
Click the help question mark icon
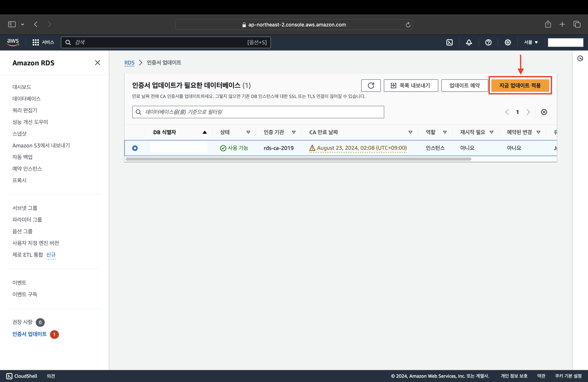(x=488, y=42)
